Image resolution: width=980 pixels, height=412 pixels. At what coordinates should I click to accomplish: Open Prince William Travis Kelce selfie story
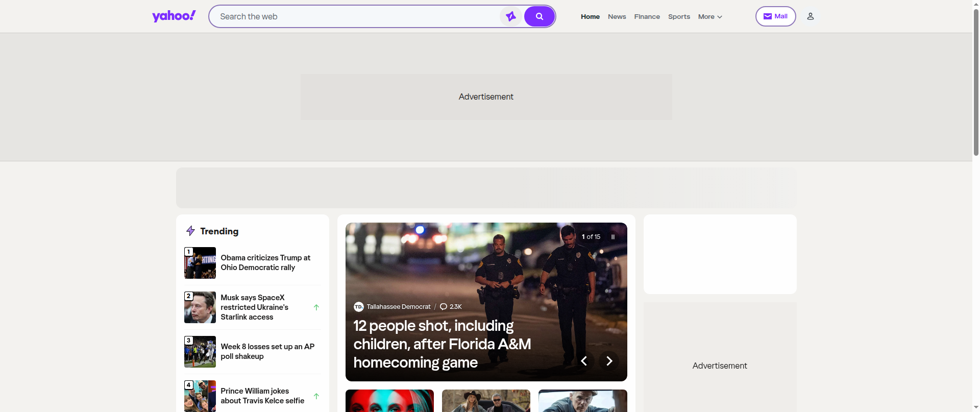point(262,396)
